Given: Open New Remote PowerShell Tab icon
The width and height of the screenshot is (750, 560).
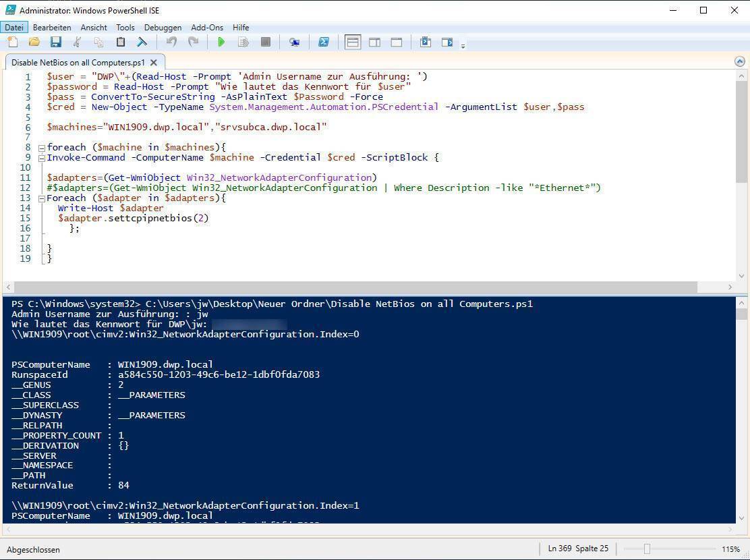Looking at the screenshot, I should (x=294, y=43).
